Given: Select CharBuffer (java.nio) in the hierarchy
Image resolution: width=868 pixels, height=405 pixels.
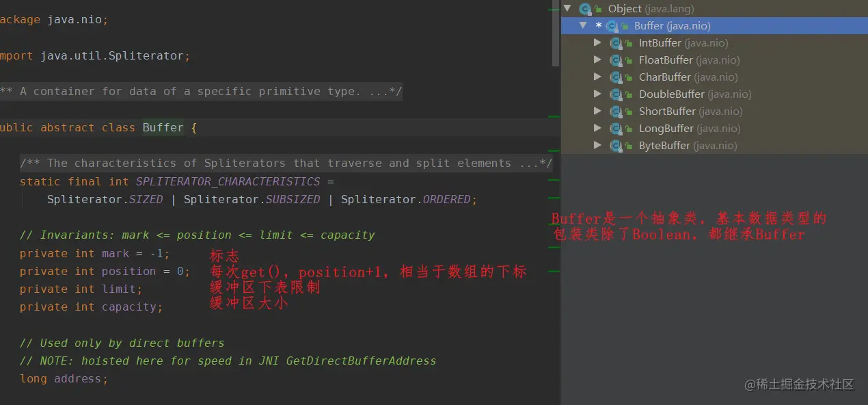Looking at the screenshot, I should pos(714,77).
